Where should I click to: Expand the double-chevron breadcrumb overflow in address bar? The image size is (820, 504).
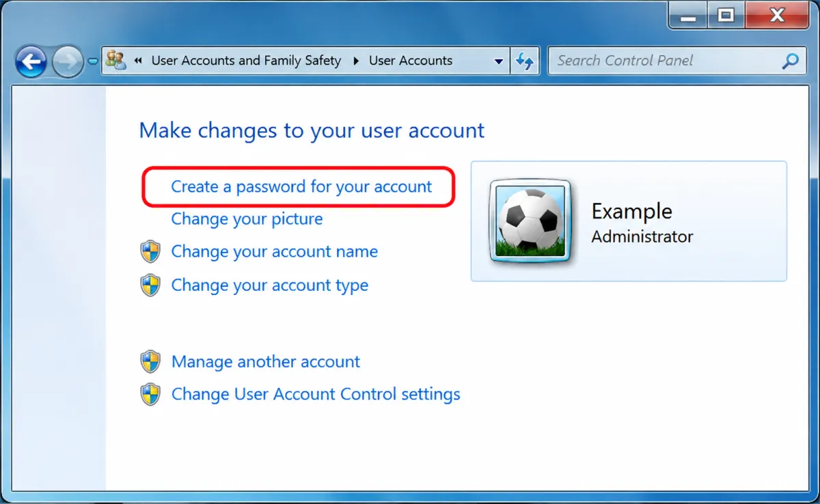138,61
